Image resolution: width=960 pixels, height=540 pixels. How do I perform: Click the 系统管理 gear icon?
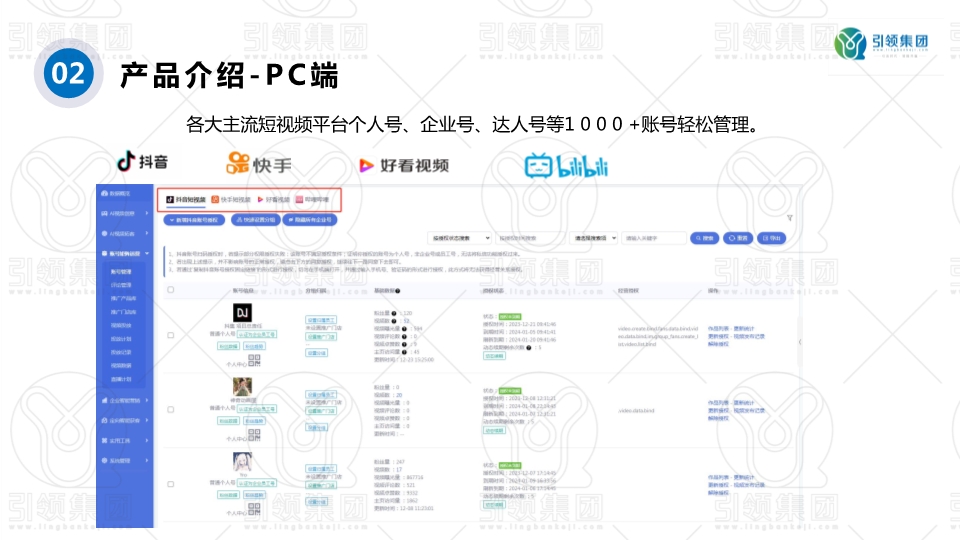tap(105, 460)
